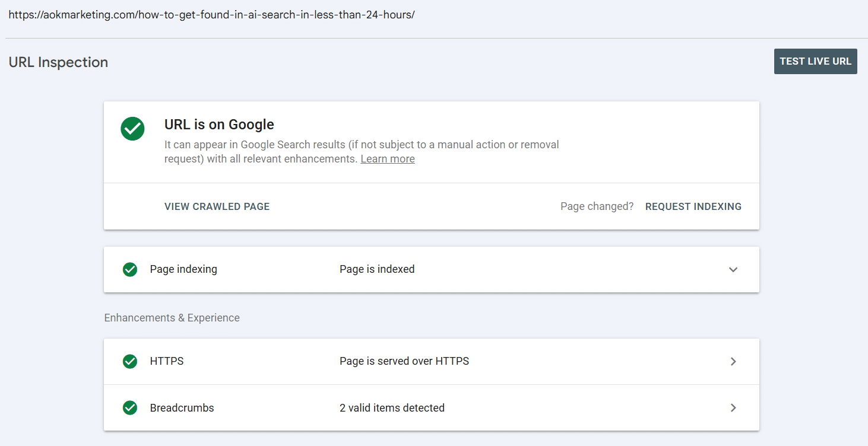Select the Enhancements & Experience section header

(172, 317)
